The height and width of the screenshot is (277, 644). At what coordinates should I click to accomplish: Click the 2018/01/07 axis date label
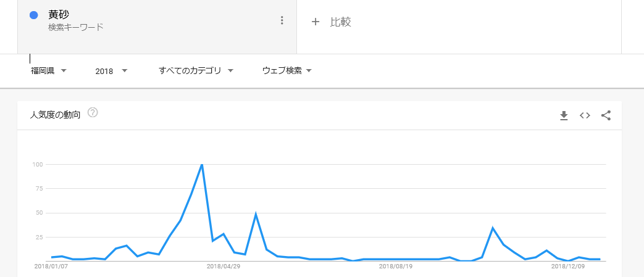(x=51, y=267)
